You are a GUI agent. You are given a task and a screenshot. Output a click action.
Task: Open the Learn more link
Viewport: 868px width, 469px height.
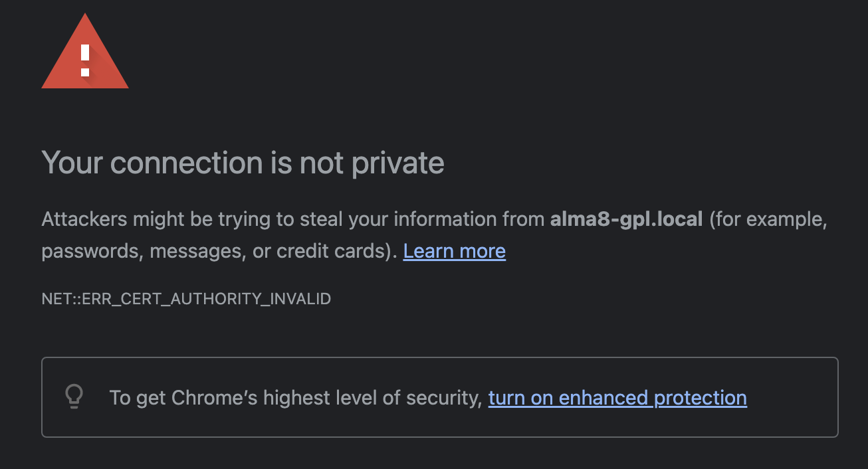tap(454, 251)
